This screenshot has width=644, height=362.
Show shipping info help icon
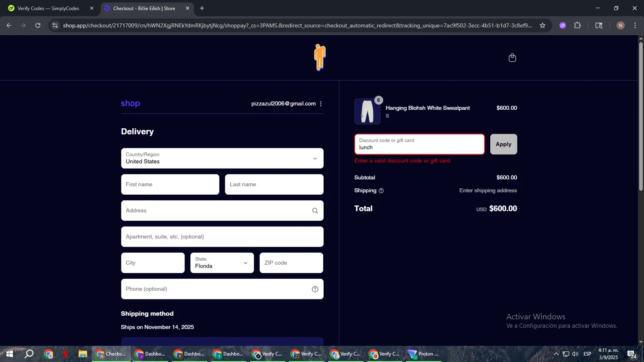pyautogui.click(x=381, y=191)
